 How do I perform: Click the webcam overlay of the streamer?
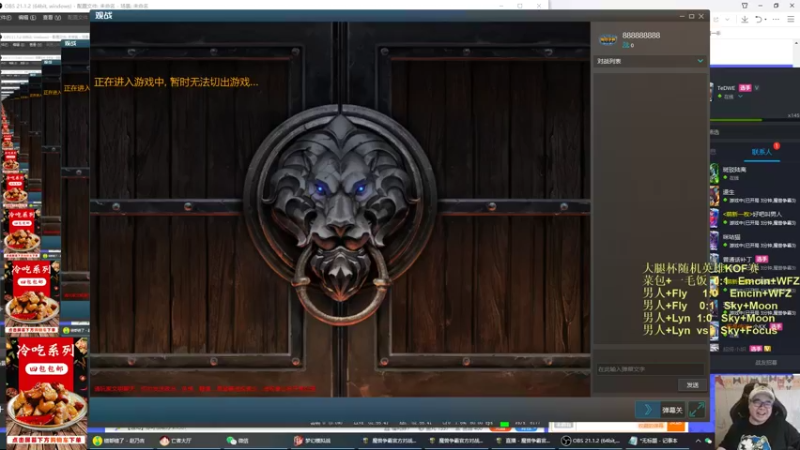coord(757,412)
